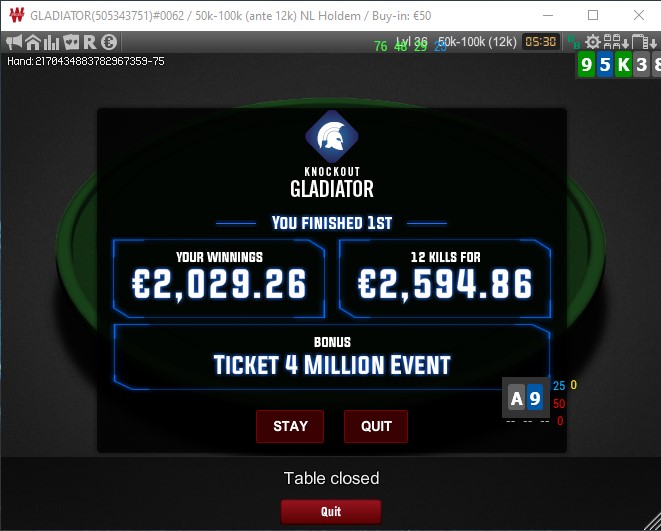Open the euro cashier icon
This screenshot has height=531, width=661.
(109, 42)
